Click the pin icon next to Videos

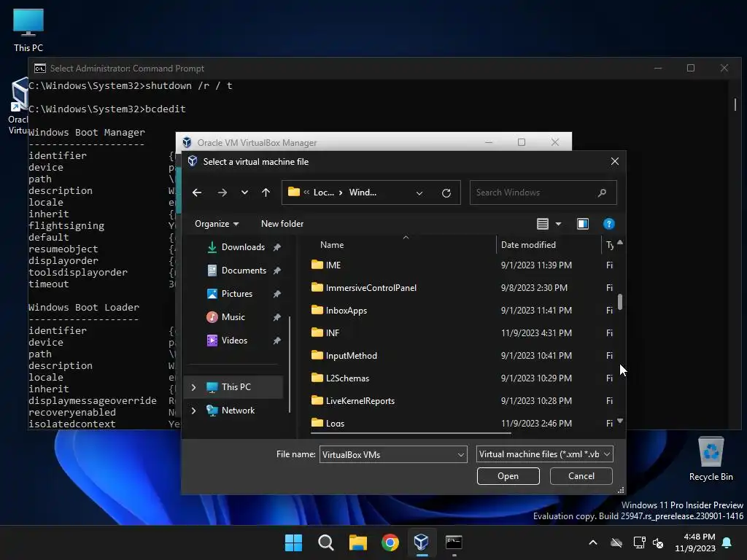click(276, 341)
